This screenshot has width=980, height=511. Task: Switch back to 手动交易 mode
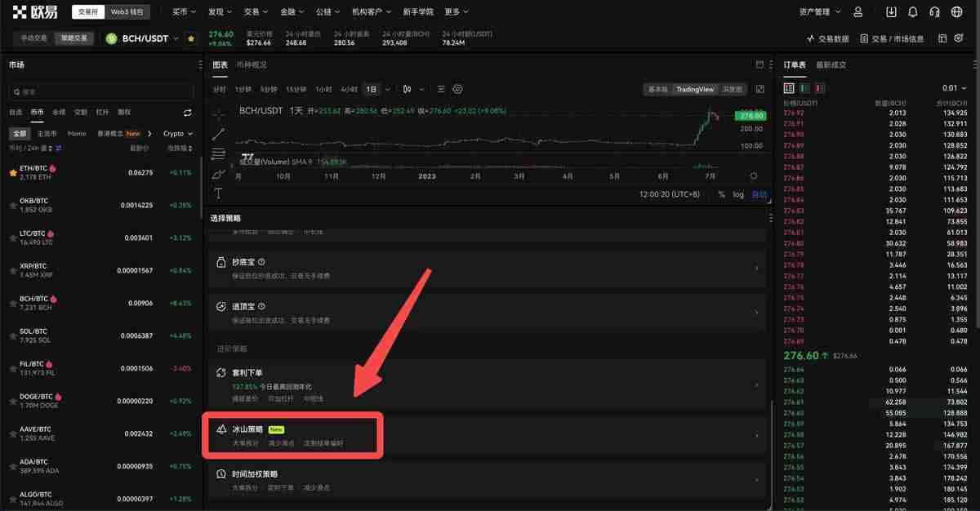(x=31, y=38)
